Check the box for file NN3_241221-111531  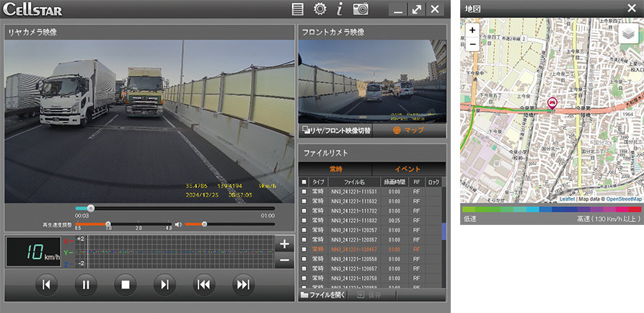(304, 191)
